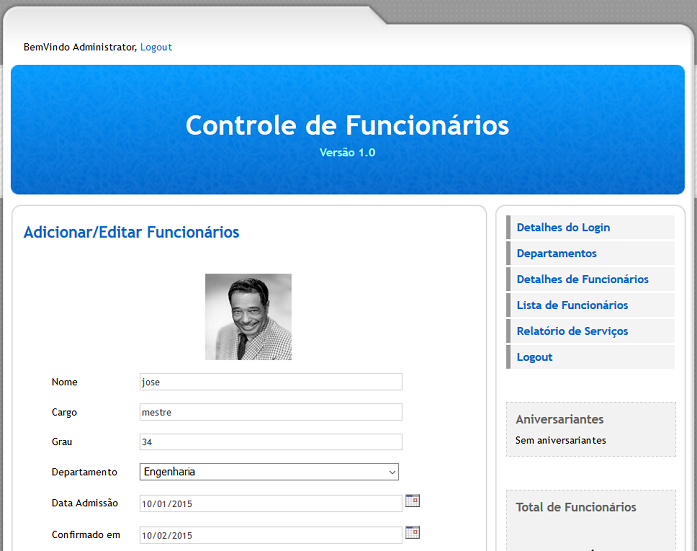The width and height of the screenshot is (697, 551).
Task: Open calendar picker for Confirmado em
Action: [x=412, y=532]
